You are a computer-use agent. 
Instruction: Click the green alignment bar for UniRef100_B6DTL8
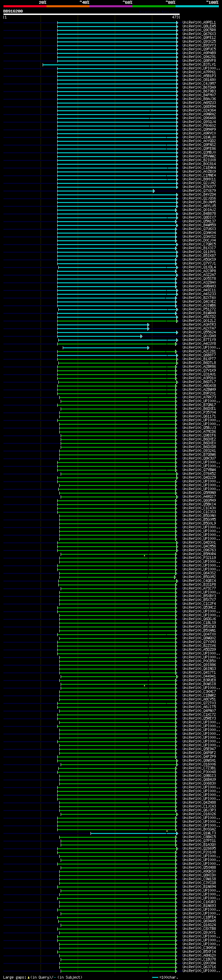(118, 363)
